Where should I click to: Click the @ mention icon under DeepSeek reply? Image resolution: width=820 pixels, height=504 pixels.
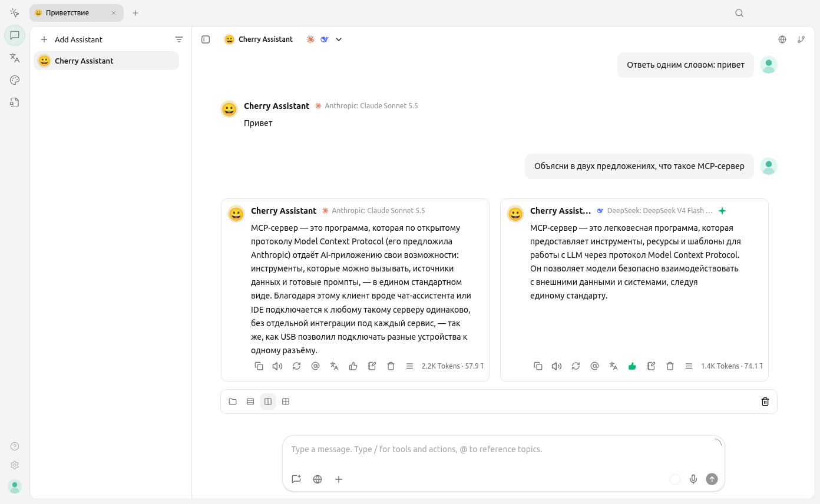pos(594,366)
